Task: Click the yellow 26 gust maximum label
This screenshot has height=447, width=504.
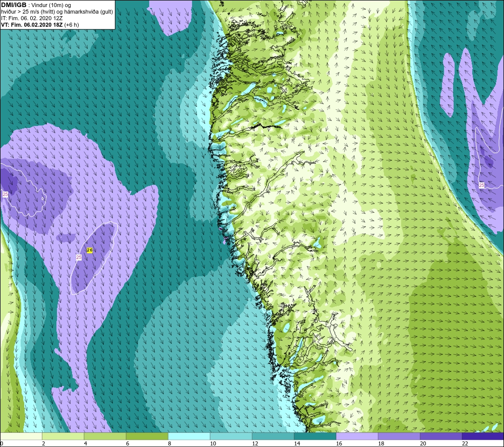Action: click(x=90, y=250)
